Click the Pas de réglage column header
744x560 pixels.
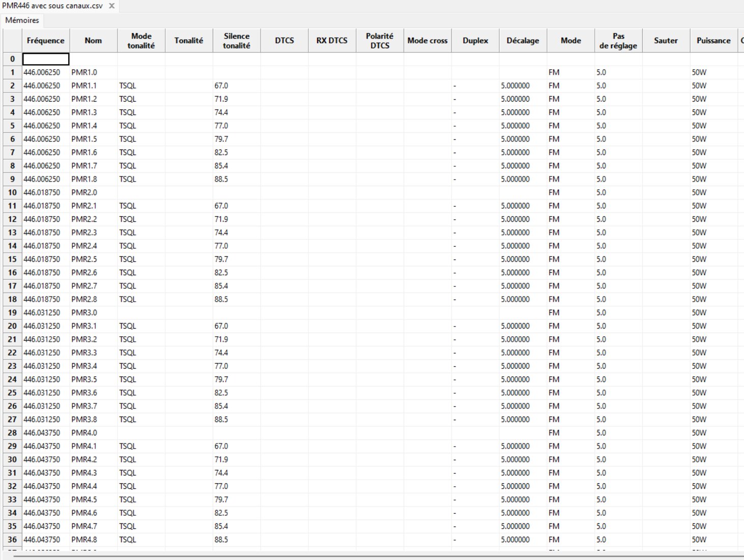(x=618, y=41)
